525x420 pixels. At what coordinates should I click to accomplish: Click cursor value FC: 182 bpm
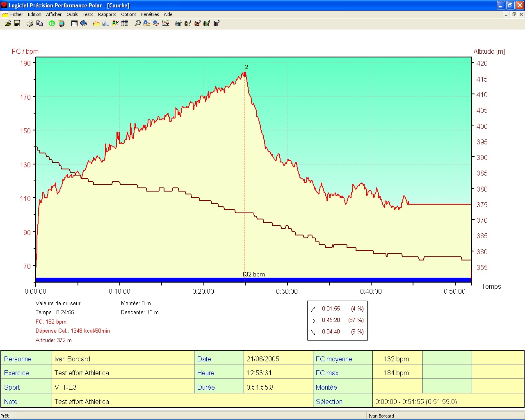click(51, 322)
